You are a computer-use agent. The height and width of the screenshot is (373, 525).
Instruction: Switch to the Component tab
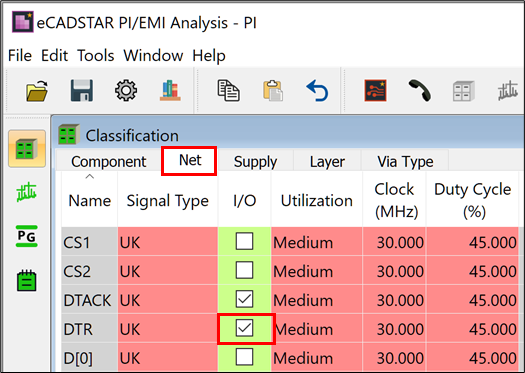point(109,162)
